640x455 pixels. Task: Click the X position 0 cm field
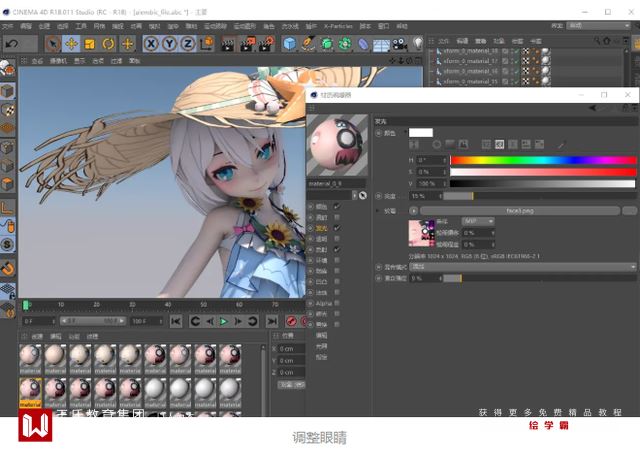[291, 349]
